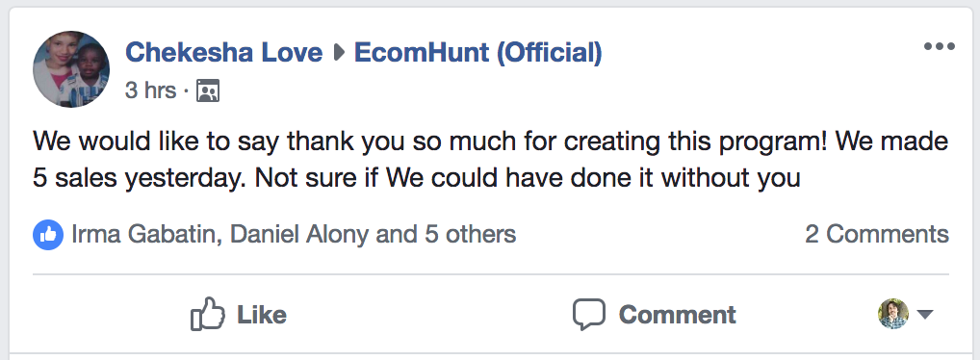Screen dimensions: 980x360
Task: Show the 5 others who reacted
Action: 471,234
